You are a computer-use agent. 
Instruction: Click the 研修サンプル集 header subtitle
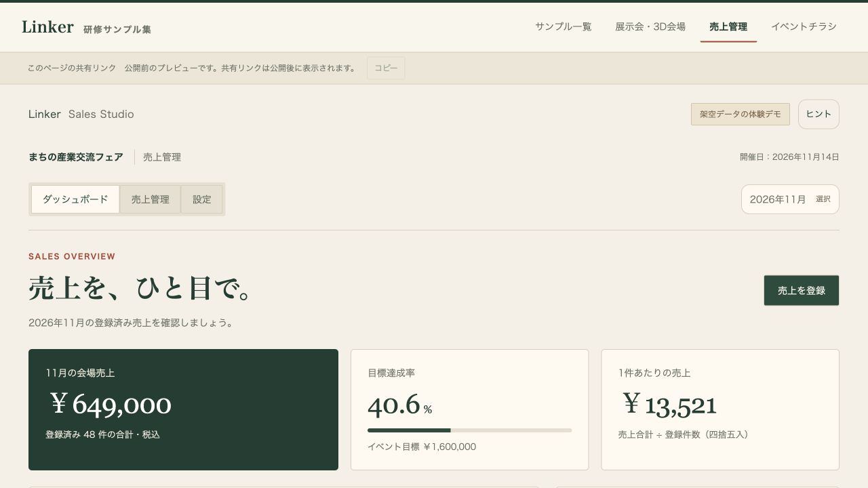(117, 29)
